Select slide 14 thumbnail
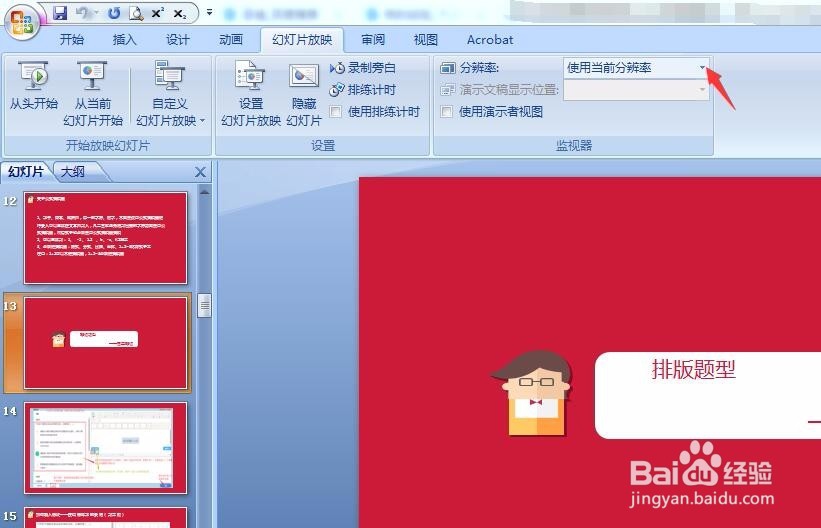 pos(105,448)
